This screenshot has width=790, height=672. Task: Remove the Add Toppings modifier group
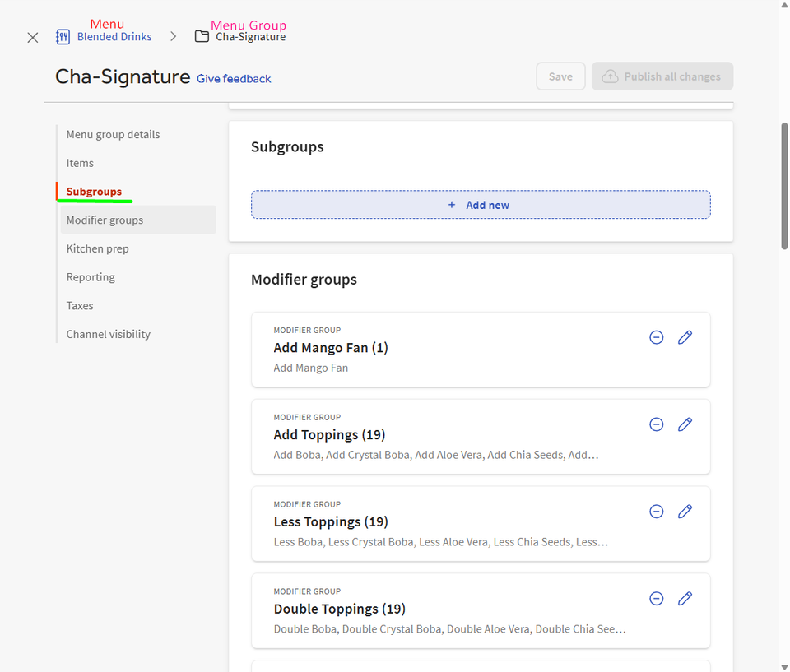pos(656,424)
